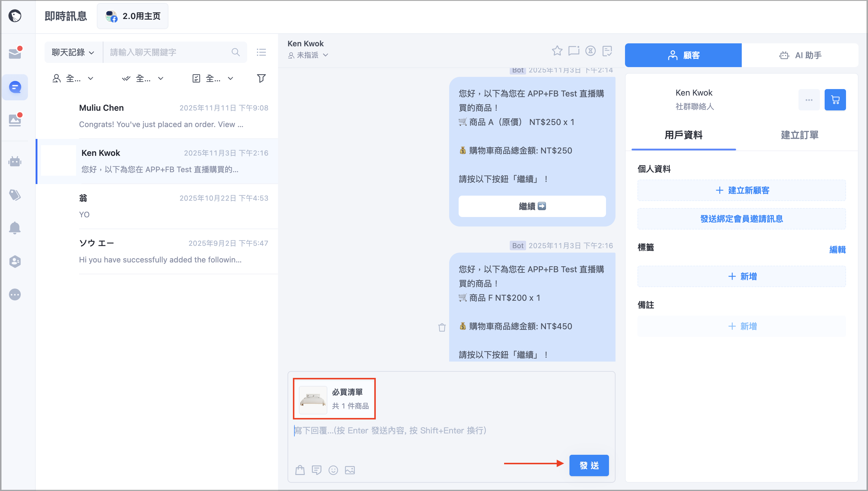Open the more options ellipsis icon in sidebar
The image size is (868, 491).
tap(15, 294)
